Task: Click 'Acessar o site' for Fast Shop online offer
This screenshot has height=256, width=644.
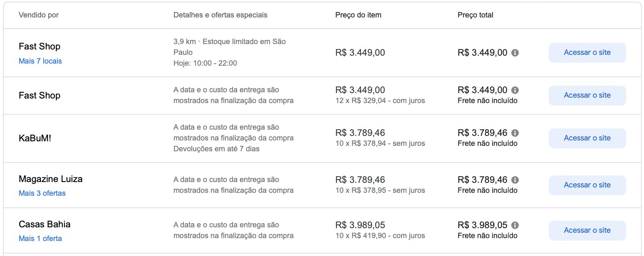Action: coord(587,96)
